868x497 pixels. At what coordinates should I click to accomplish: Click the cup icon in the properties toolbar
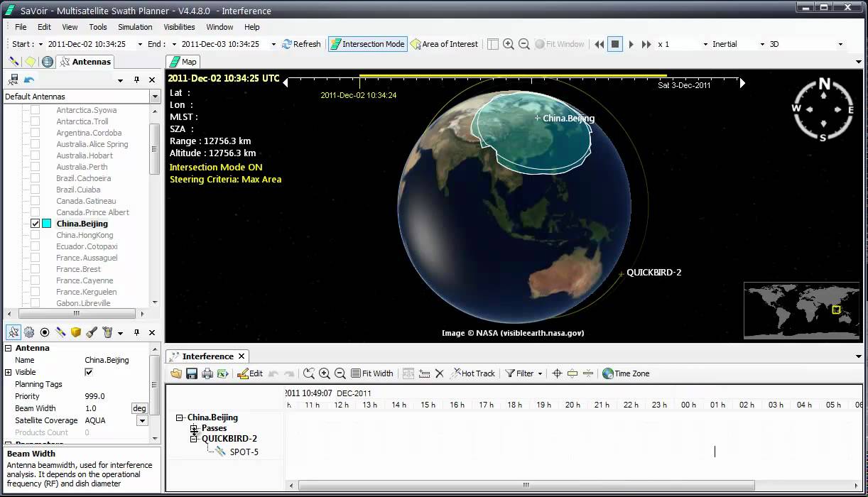107,332
